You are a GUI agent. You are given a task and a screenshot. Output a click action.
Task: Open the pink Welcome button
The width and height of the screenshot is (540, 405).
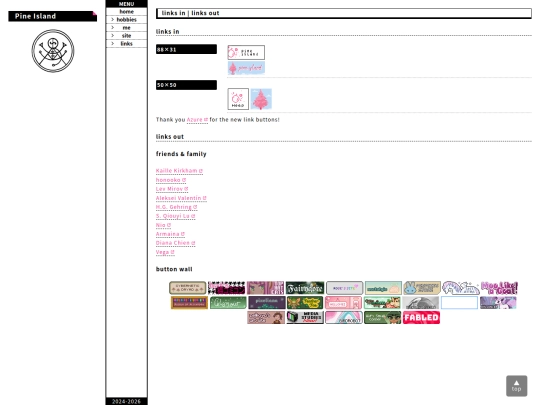tap(343, 303)
